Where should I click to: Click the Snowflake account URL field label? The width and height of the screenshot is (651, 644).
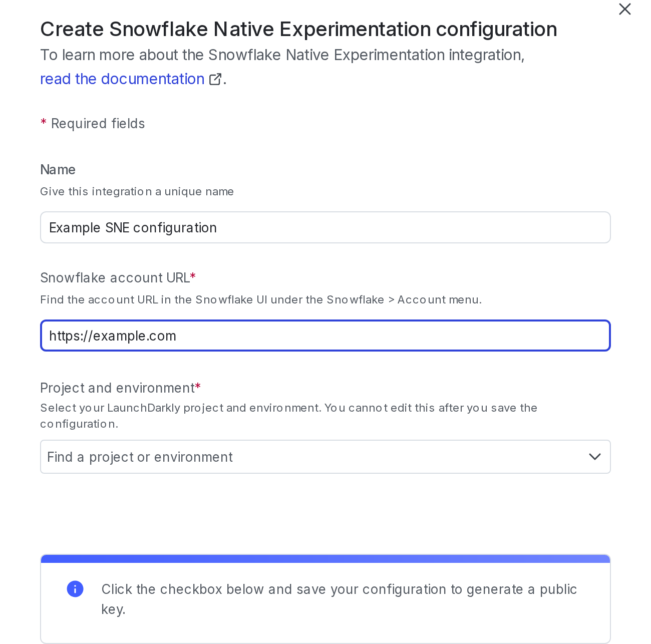115,278
